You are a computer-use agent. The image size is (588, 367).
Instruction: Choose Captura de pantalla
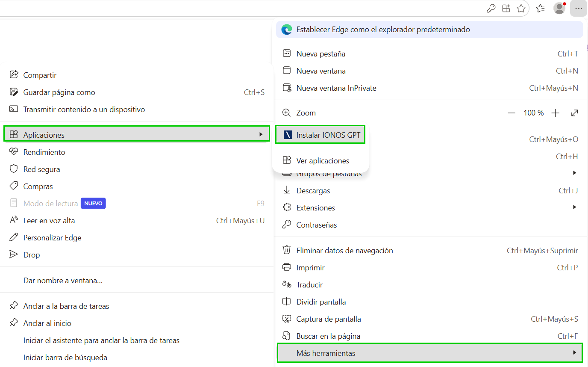429,319
